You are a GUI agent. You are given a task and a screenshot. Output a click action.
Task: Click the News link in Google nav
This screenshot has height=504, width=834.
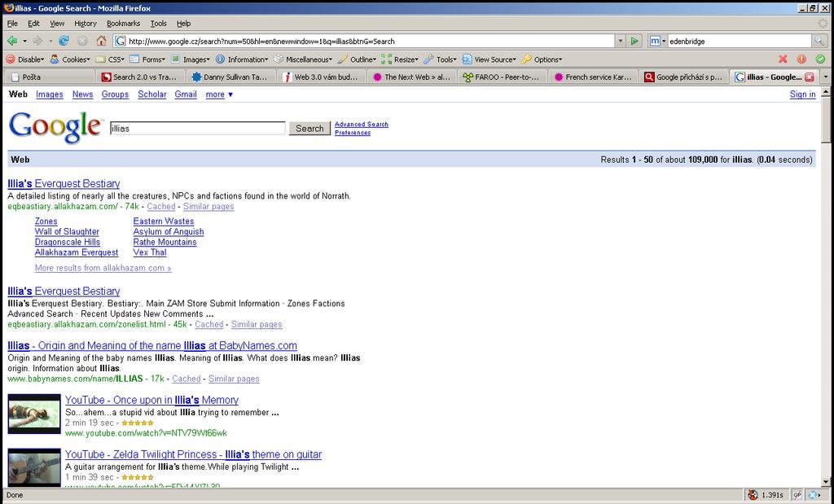coord(82,94)
